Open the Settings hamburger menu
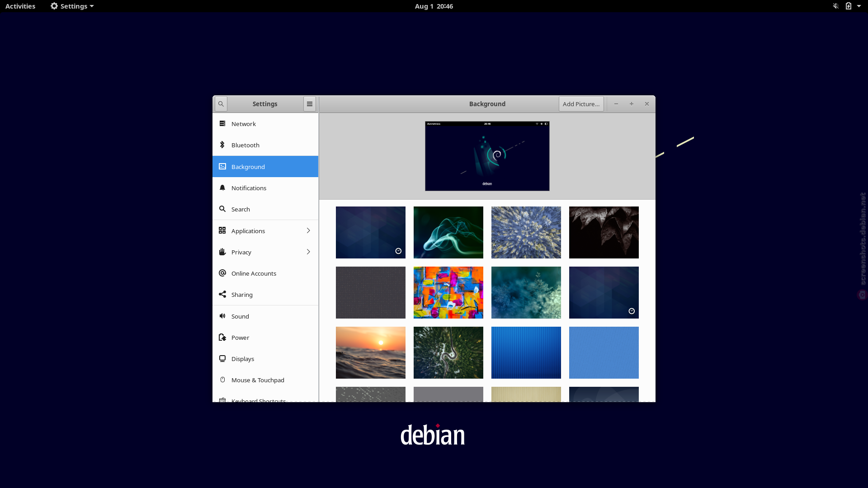The height and width of the screenshot is (488, 868). (310, 104)
